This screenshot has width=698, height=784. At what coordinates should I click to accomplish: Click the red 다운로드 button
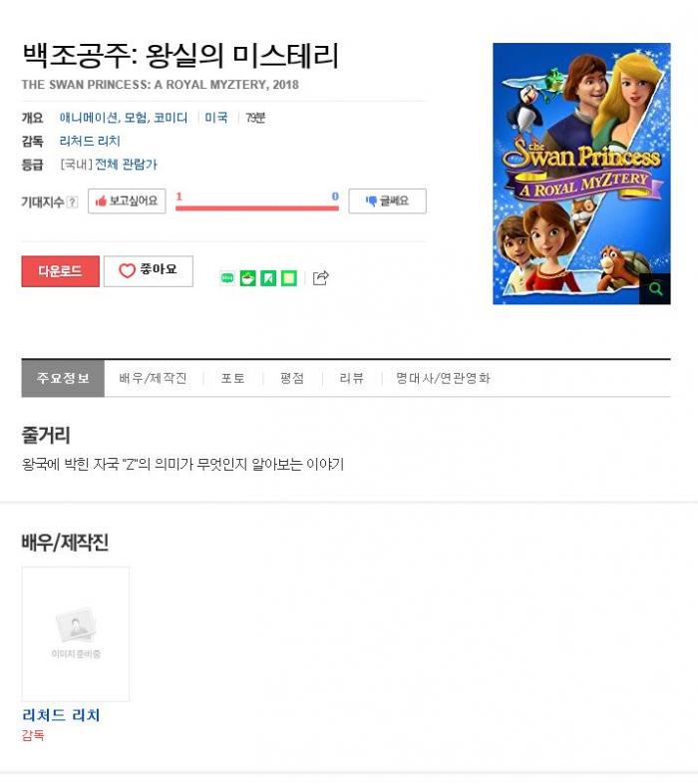[61, 271]
